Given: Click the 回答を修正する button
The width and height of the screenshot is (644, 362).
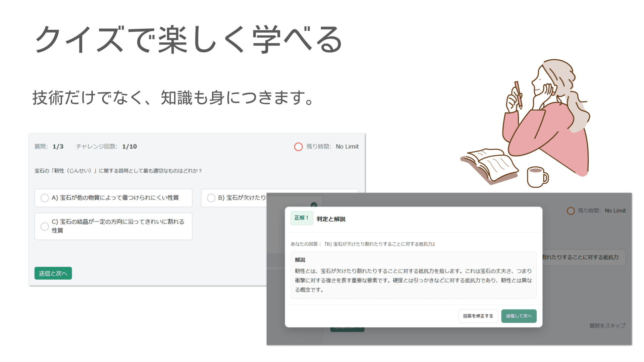Looking at the screenshot, I should point(478,316).
